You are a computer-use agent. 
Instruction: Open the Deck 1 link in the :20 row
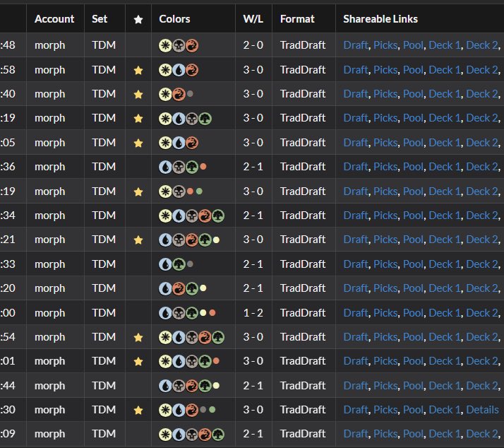pos(445,288)
